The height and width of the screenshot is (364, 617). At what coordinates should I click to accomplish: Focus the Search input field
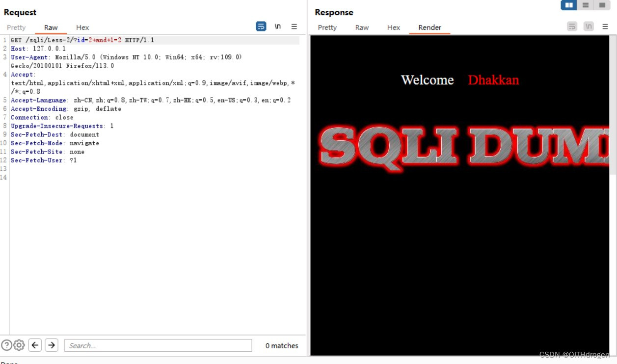click(x=158, y=345)
